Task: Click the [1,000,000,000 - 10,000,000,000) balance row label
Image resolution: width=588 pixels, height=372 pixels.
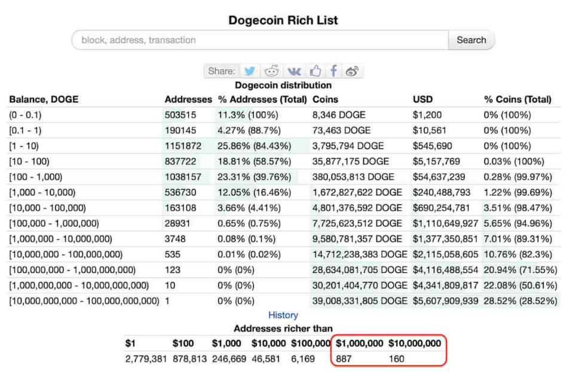Action: pyautogui.click(x=79, y=285)
